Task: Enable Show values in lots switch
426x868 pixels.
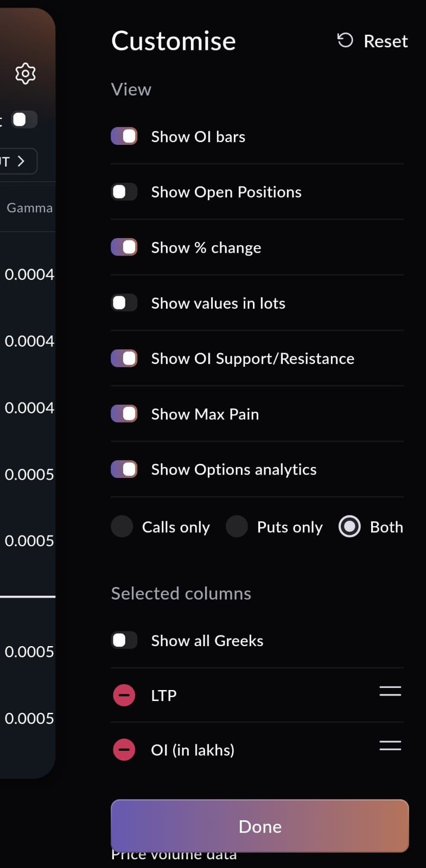Action: pos(124,303)
